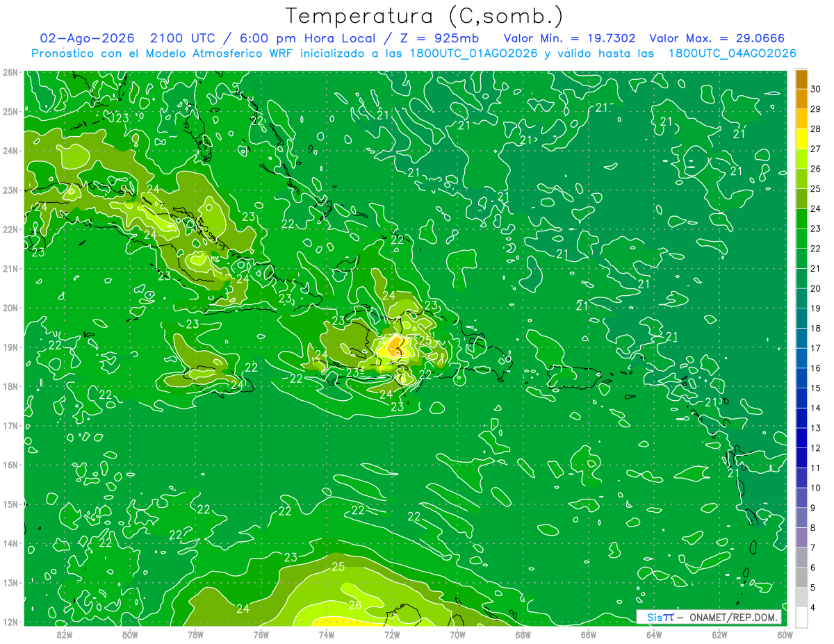
Task: Click the latitude axis label "16N"
Action: (x=10, y=465)
